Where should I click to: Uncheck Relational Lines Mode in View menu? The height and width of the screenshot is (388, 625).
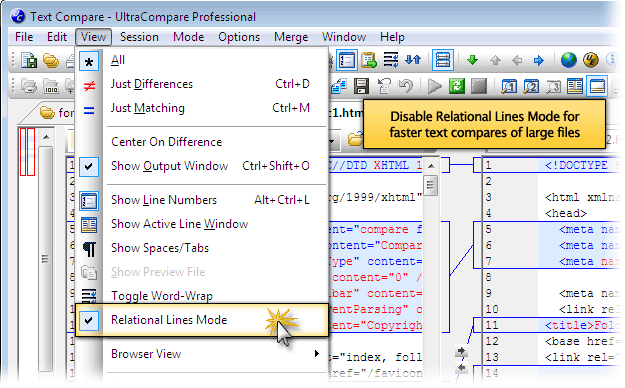click(202, 320)
